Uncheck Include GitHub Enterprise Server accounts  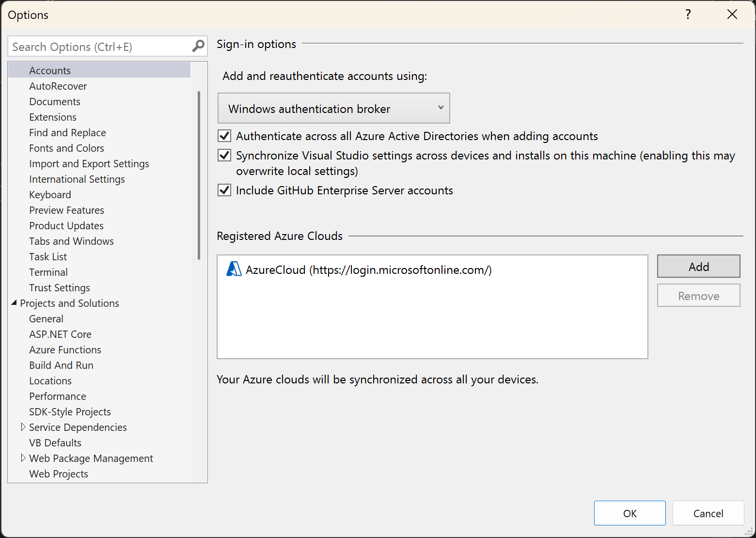pos(224,190)
